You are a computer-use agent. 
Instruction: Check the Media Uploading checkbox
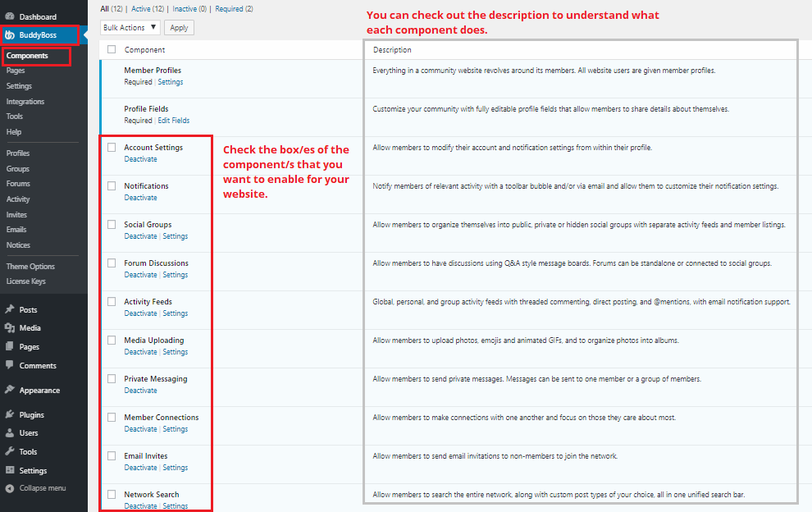tap(112, 340)
